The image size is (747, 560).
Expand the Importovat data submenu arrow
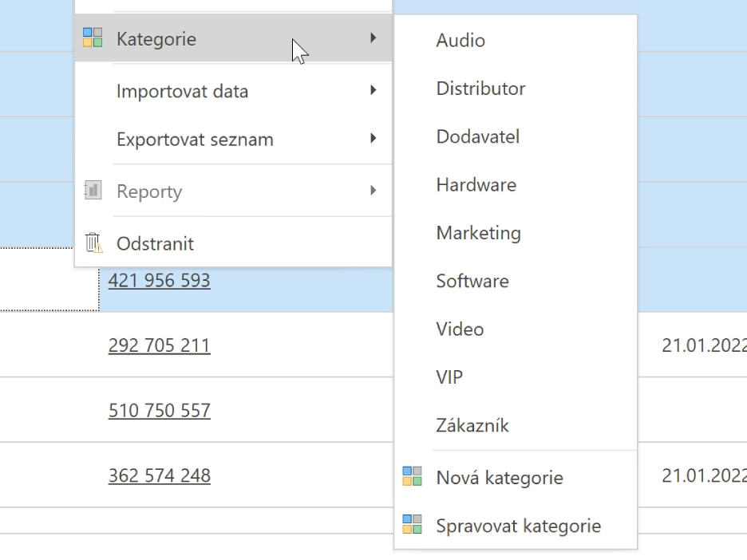point(373,90)
